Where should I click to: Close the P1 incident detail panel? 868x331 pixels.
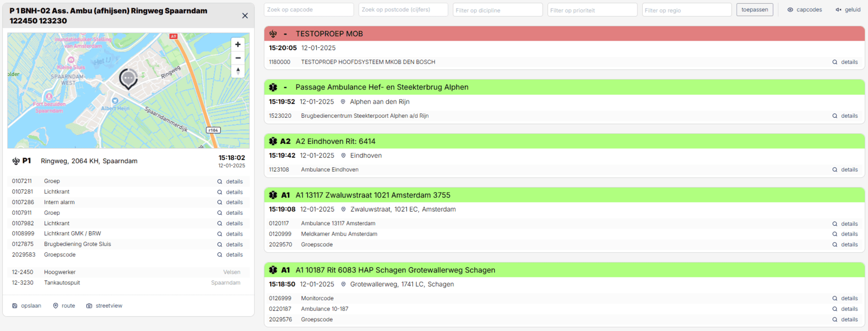click(x=245, y=16)
